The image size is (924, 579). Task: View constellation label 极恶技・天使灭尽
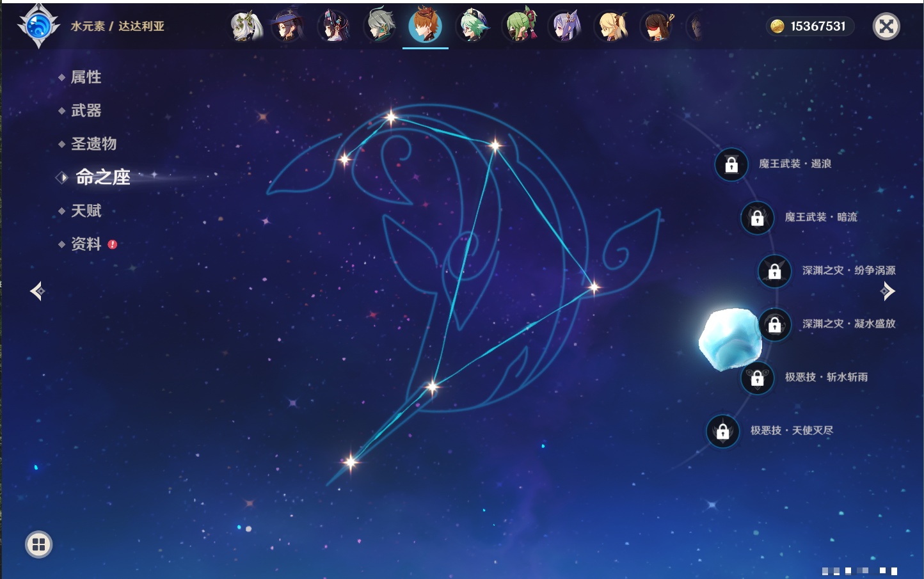point(792,430)
